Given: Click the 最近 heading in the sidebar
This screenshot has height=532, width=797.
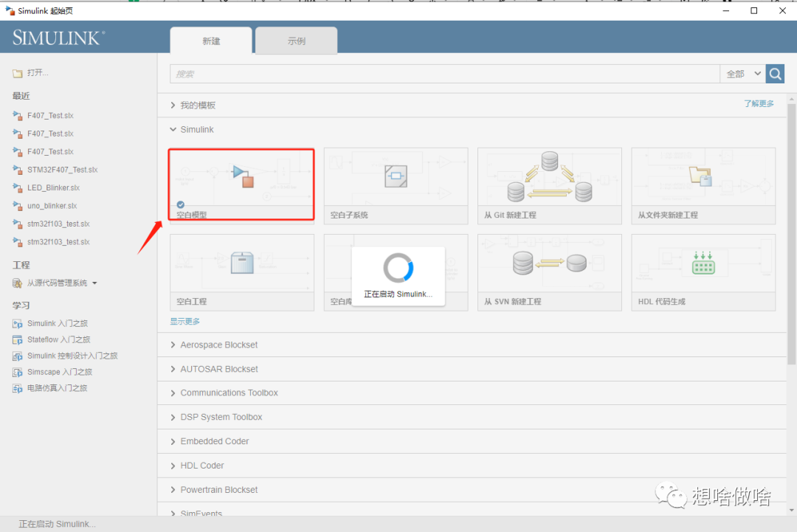Looking at the screenshot, I should click(21, 96).
